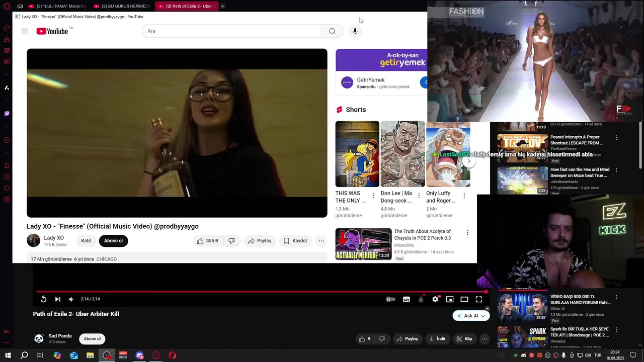This screenshot has width=644, height=362.
Task: Open Lady XO channel avatar
Action: pyautogui.click(x=33, y=241)
